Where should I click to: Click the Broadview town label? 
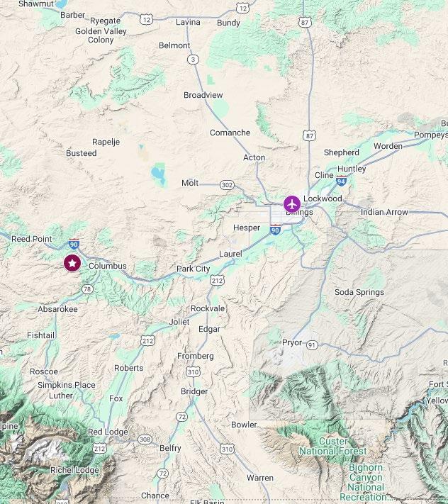[x=203, y=95]
